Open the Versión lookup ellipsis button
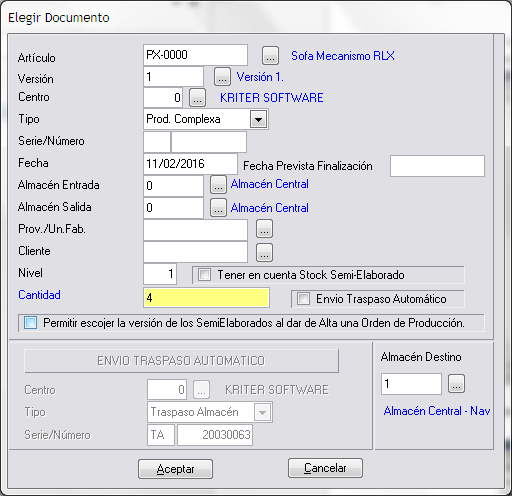Image resolution: width=512 pixels, height=496 pixels. pos(222,77)
